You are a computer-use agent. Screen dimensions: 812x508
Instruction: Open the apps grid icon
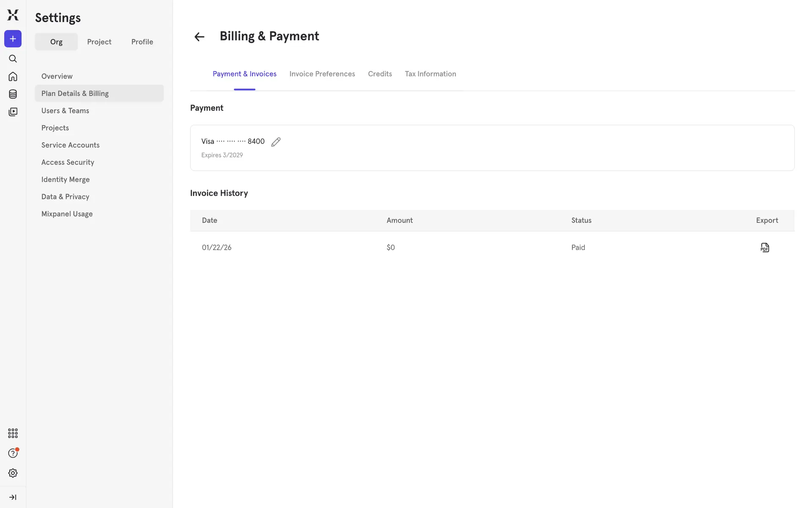[x=13, y=433]
